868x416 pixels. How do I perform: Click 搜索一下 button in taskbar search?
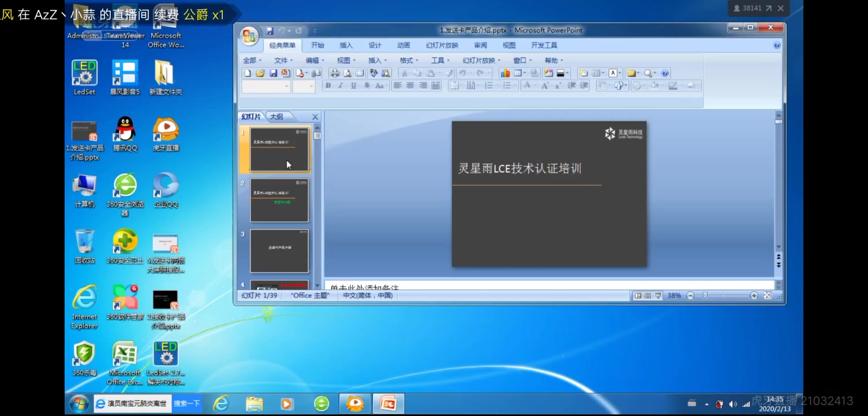point(187,403)
